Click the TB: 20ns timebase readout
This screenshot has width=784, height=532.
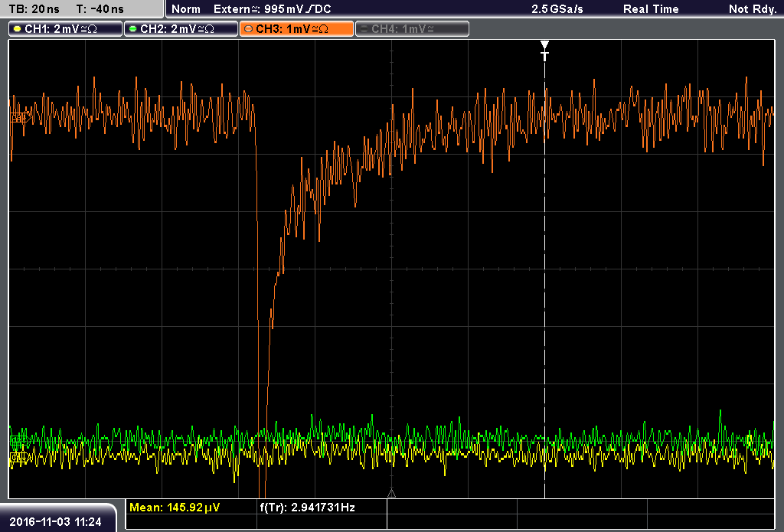[x=34, y=9]
